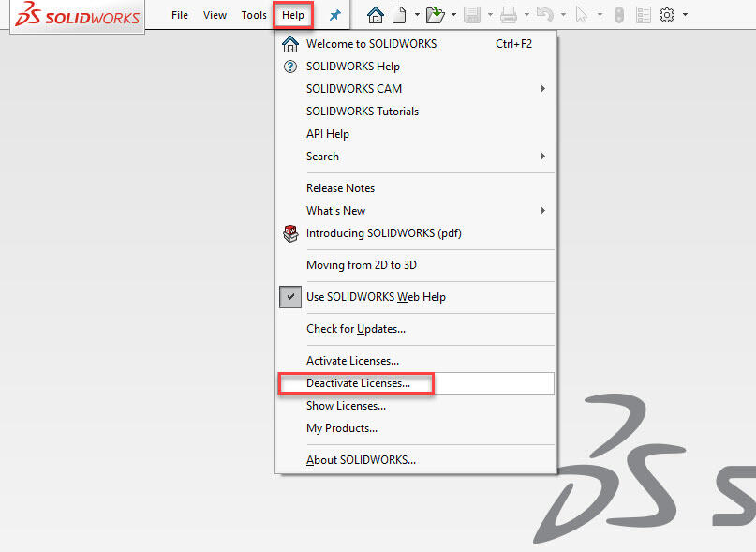
Task: Click the Rebuild traffic light icon
Action: [618, 15]
